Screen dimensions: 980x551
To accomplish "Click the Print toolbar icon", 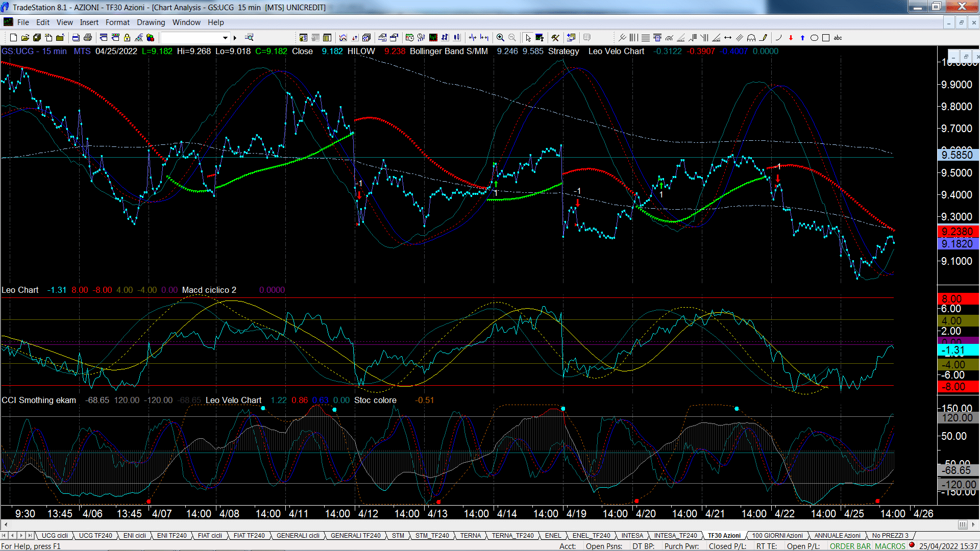I will (x=88, y=38).
